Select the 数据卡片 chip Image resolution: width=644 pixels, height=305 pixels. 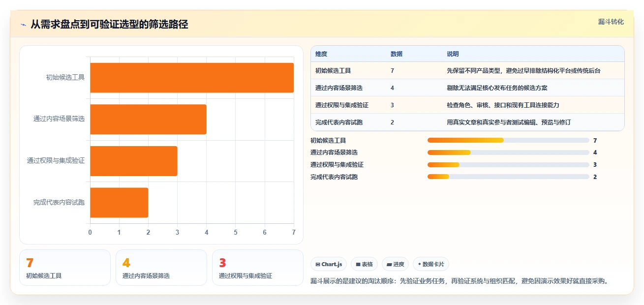tap(430, 264)
